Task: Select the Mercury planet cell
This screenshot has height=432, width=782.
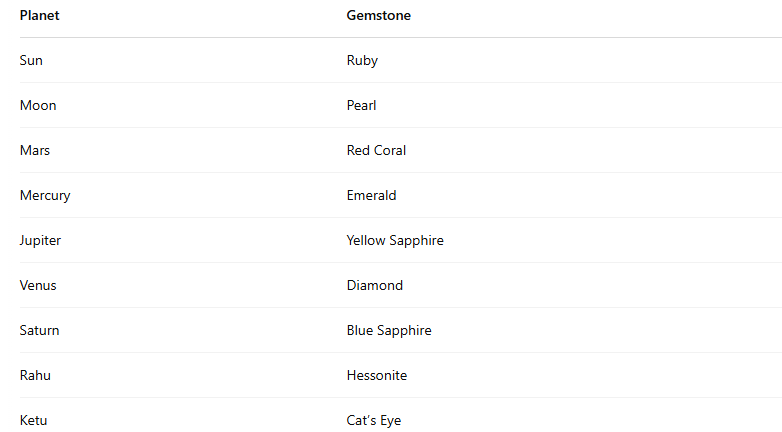Action: coord(45,196)
